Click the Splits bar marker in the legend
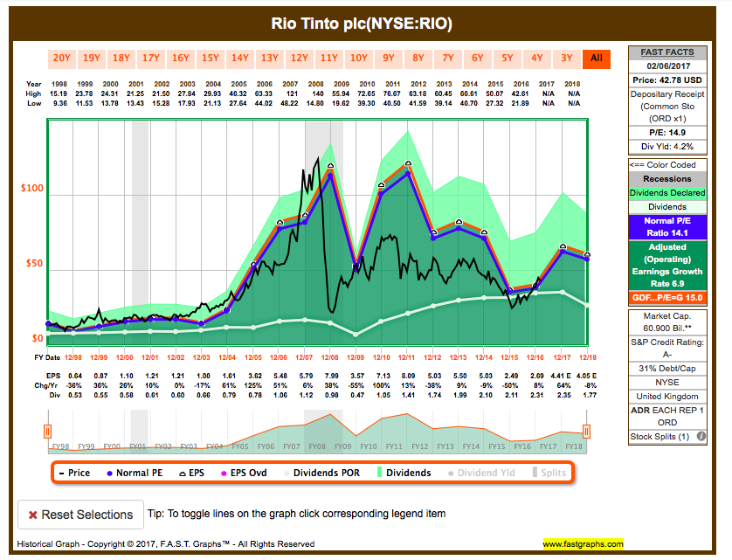This screenshot has width=732, height=560. [533, 471]
